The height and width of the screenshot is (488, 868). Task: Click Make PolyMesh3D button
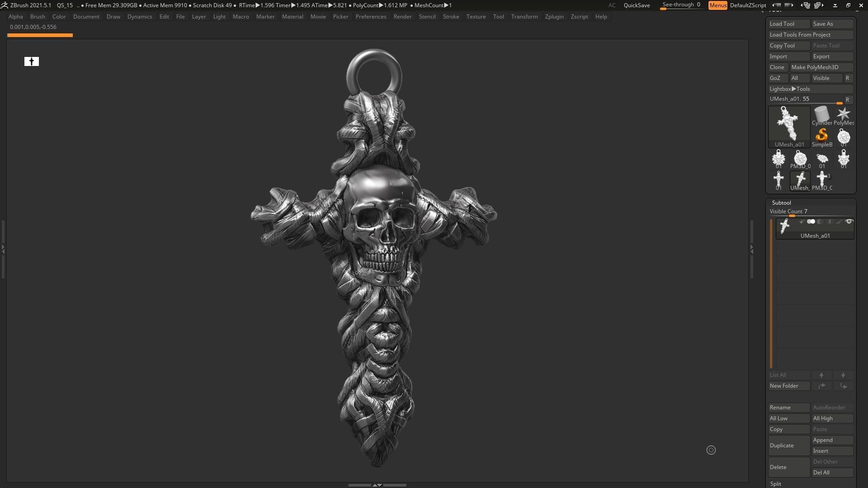pos(822,67)
